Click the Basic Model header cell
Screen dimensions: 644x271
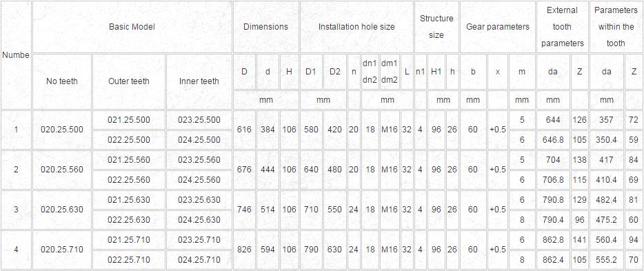coord(132,27)
